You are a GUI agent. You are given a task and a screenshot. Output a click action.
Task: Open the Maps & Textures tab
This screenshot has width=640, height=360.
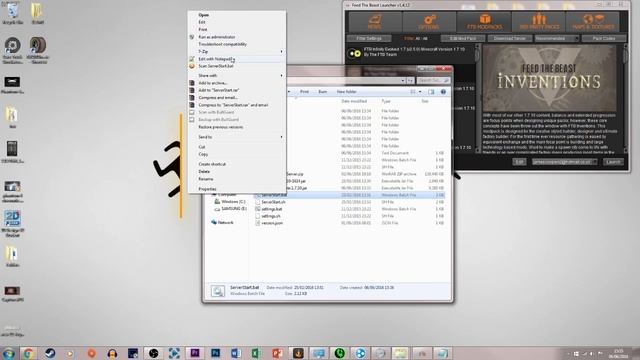pos(593,22)
